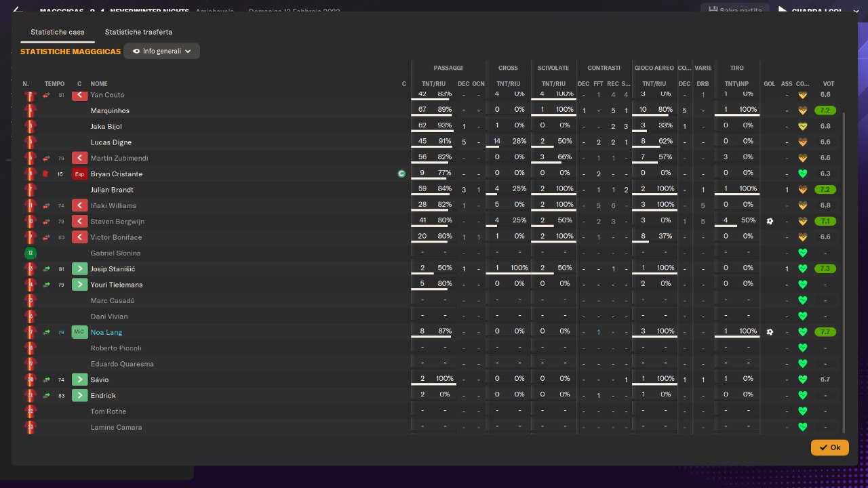Viewport: 868px width, 488px height.
Task: Click the red Esp icon for Bryan Cristante
Action: (80, 174)
